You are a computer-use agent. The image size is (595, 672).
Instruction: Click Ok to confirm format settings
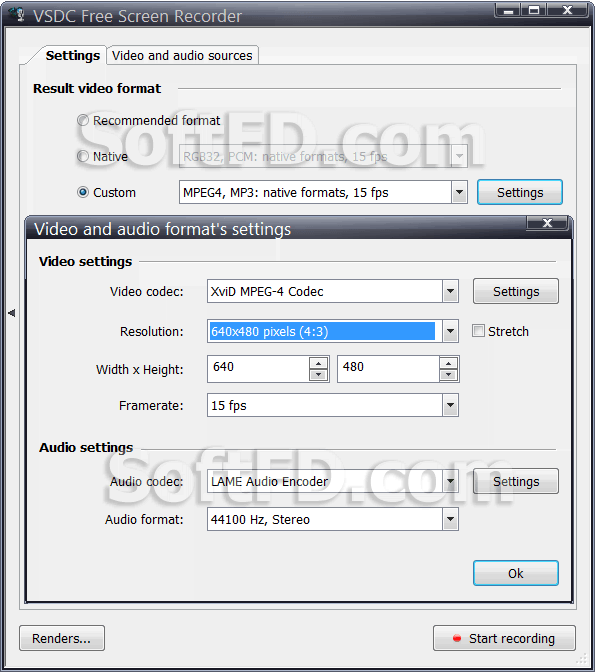[516, 573]
